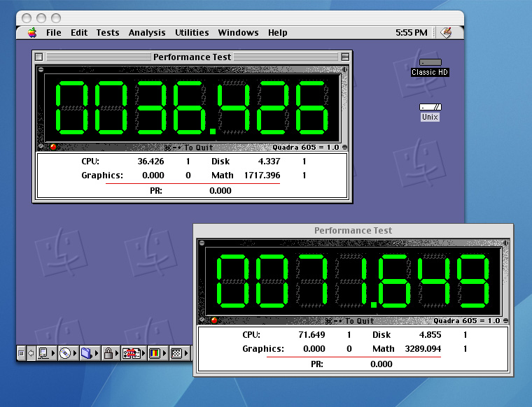The image size is (532, 407).
Task: Expand the file sharing folder Control Strip module
Action: click(87, 353)
